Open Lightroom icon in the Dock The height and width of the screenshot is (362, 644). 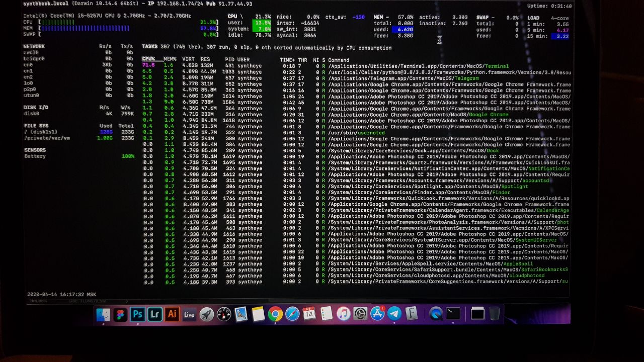(x=154, y=315)
